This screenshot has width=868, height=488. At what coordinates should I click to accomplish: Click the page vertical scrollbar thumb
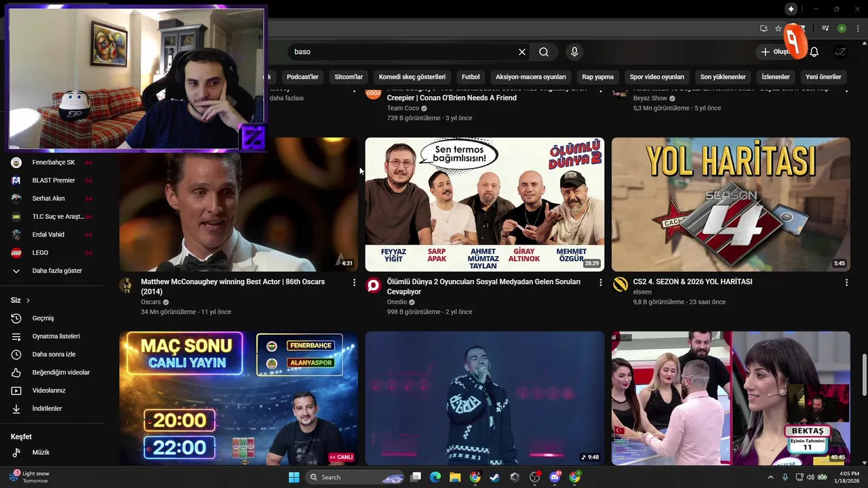tap(864, 374)
